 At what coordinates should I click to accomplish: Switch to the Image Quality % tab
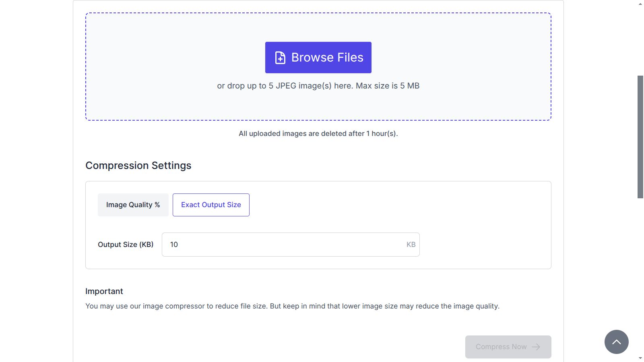(133, 205)
